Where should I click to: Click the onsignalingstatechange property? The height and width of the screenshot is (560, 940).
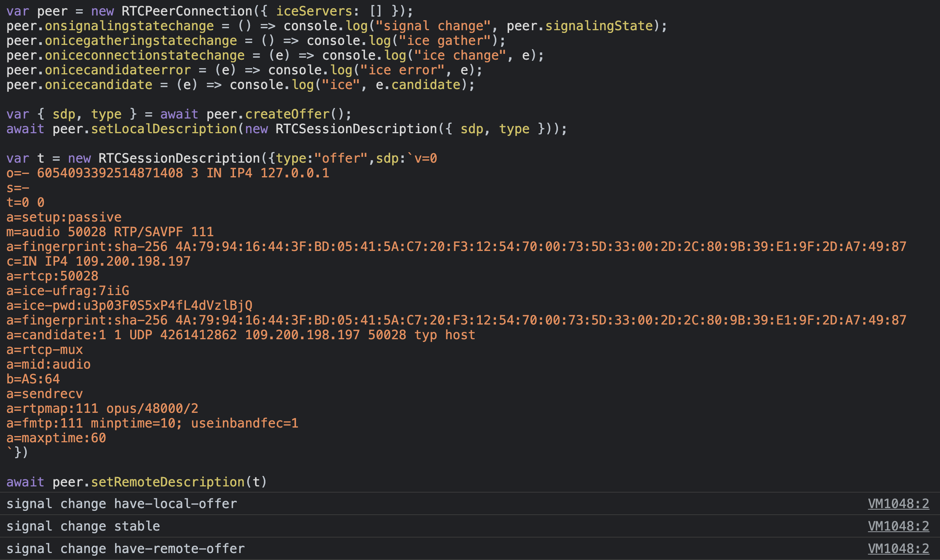click(x=129, y=26)
